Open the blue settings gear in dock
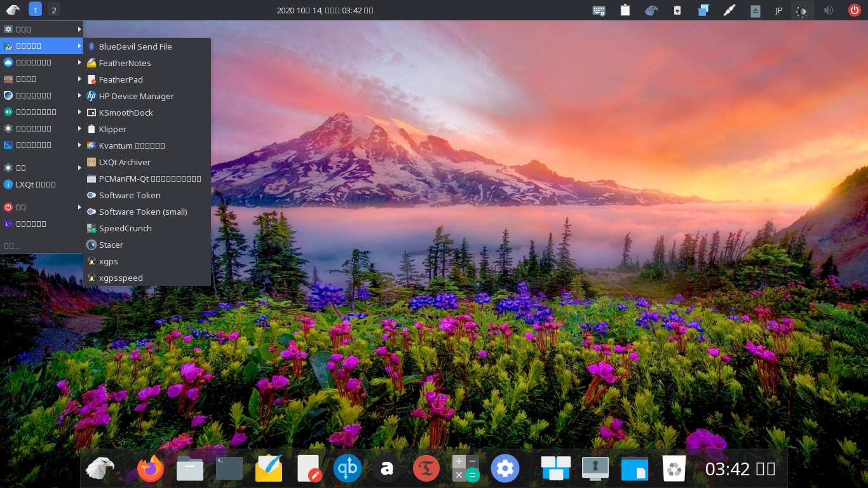This screenshot has width=868, height=488. pyautogui.click(x=505, y=470)
